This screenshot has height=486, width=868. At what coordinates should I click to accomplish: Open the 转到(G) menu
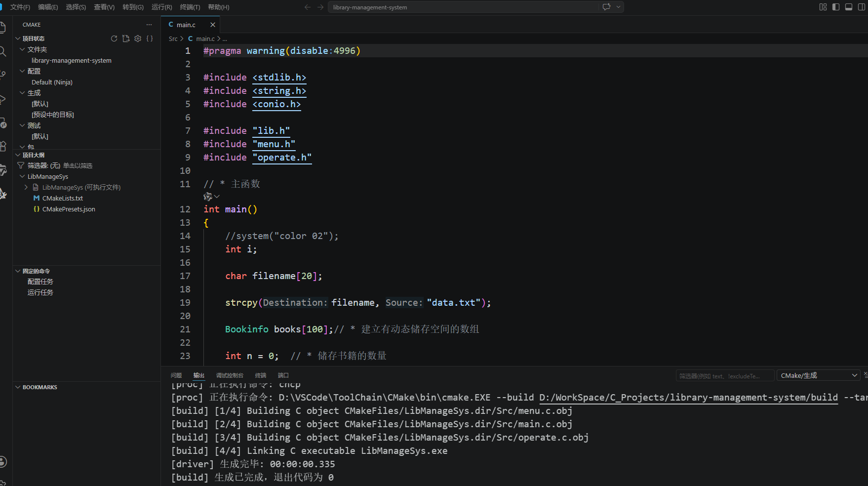[133, 7]
